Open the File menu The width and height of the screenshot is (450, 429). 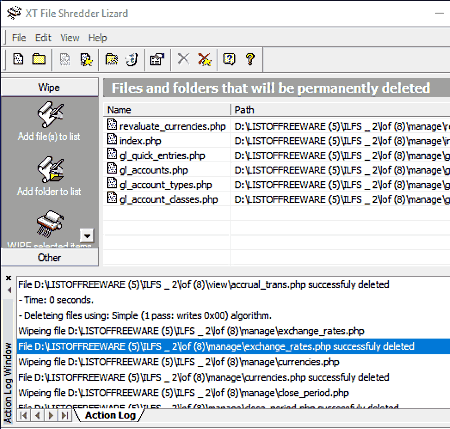tap(19, 38)
